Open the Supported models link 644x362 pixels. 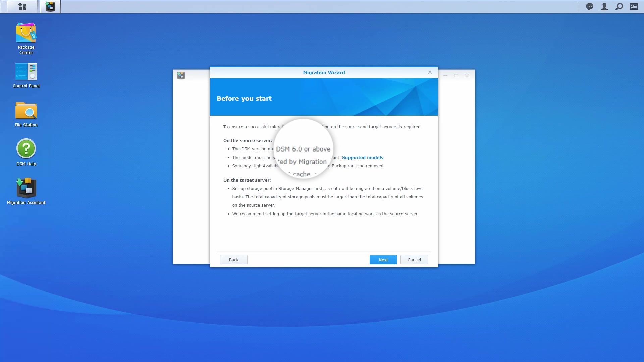362,157
